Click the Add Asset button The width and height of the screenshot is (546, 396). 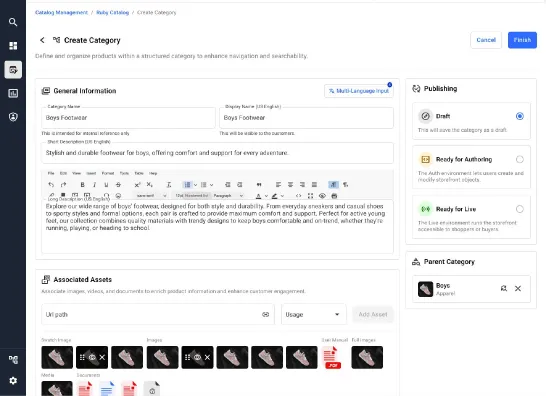373,315
